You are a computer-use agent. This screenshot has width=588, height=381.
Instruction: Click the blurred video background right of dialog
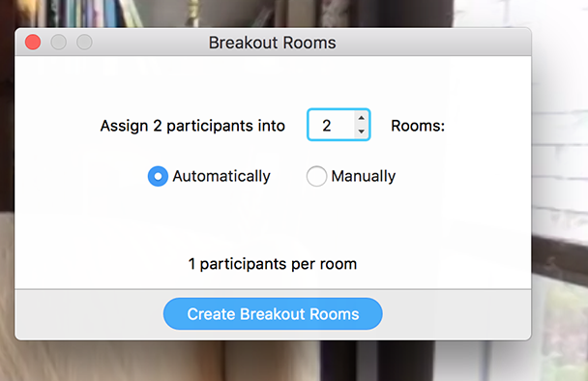coord(560,188)
